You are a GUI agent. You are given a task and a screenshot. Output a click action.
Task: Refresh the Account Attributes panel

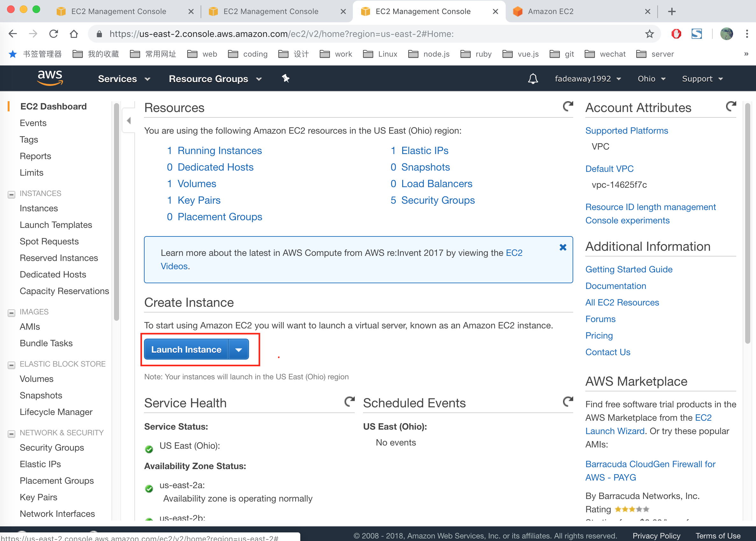[x=731, y=107]
